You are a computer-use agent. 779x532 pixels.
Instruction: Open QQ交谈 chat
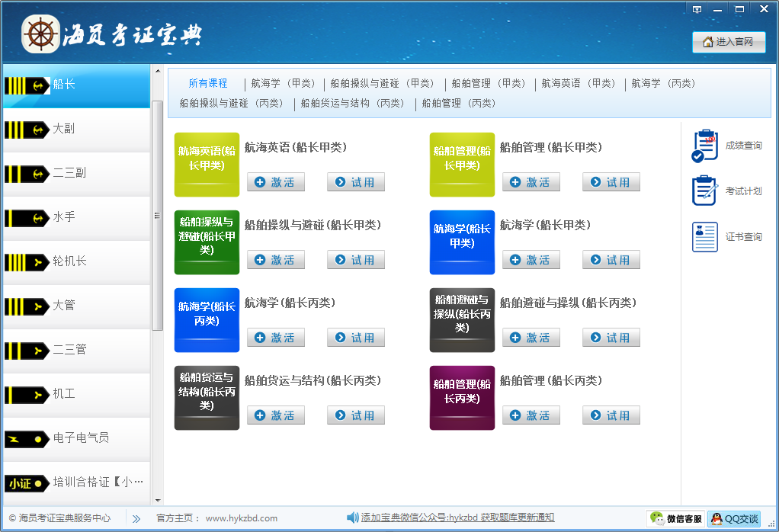point(734,519)
